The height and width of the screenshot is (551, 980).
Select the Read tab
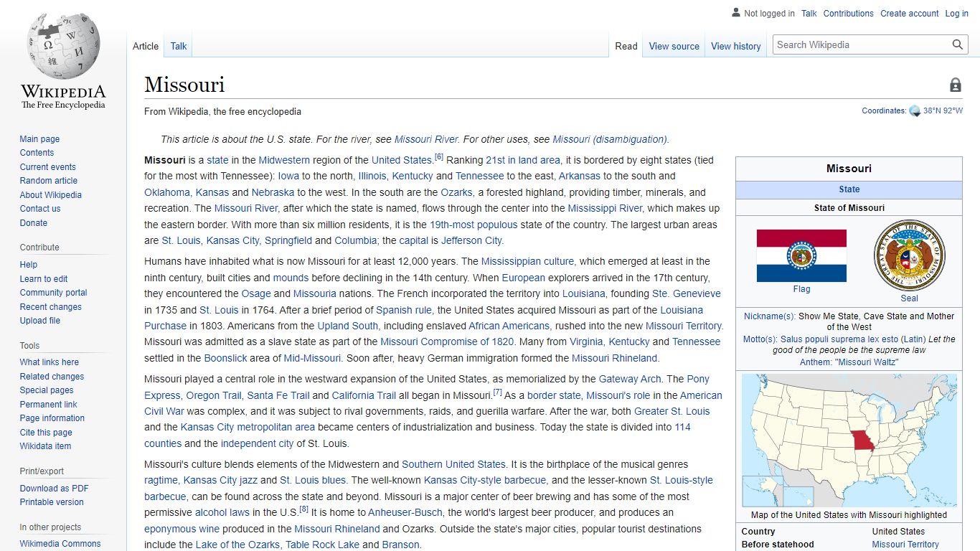(626, 46)
